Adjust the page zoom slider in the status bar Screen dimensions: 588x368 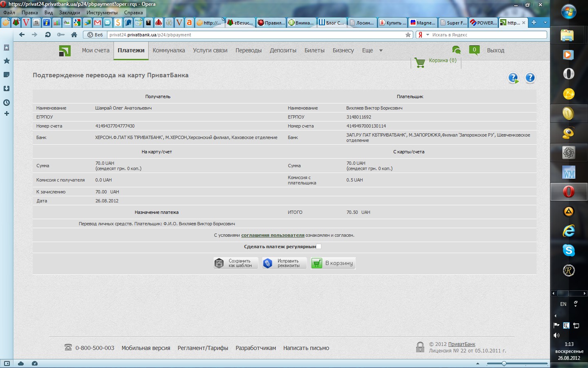pyautogui.click(x=504, y=364)
